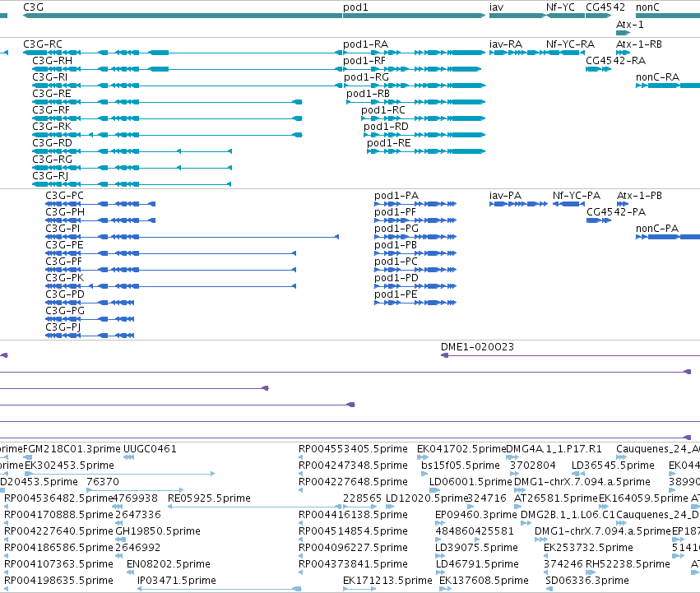Select EST EK171213.5prime
Viewport: 700px width, 593px height.
(387, 581)
